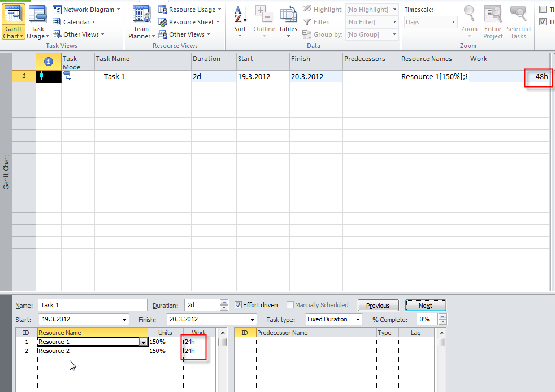Open the Task Usage view
The height and width of the screenshot is (392, 555).
tap(38, 15)
